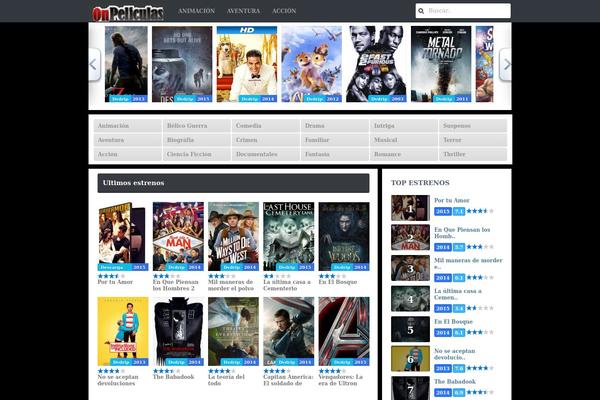Open No se aceptan devoluciones poster in grid

click(x=123, y=331)
